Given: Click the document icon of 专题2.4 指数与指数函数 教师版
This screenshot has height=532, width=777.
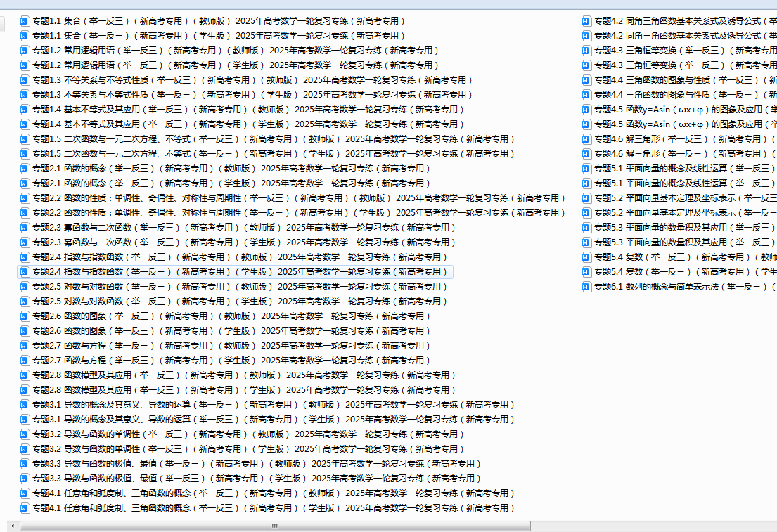Looking at the screenshot, I should pos(24,257).
